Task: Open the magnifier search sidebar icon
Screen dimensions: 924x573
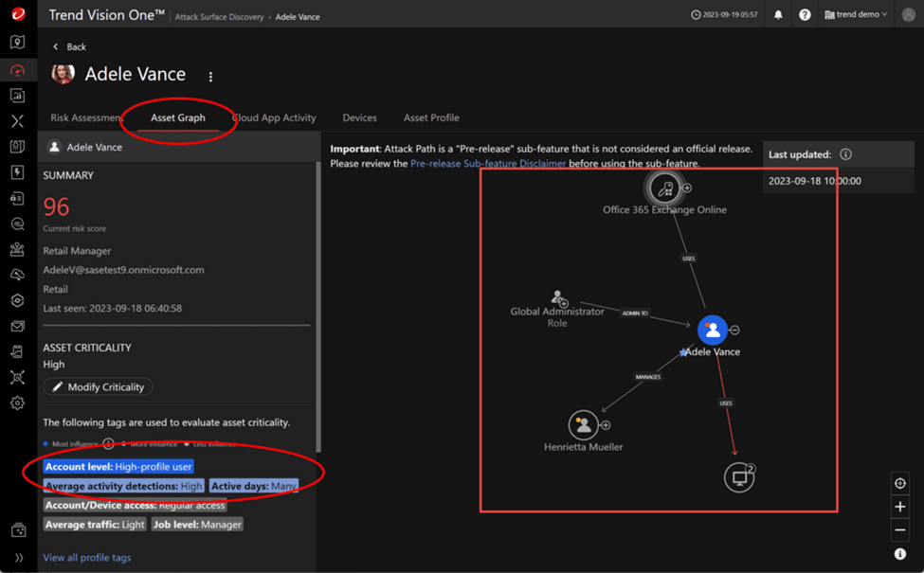Action: point(18,224)
